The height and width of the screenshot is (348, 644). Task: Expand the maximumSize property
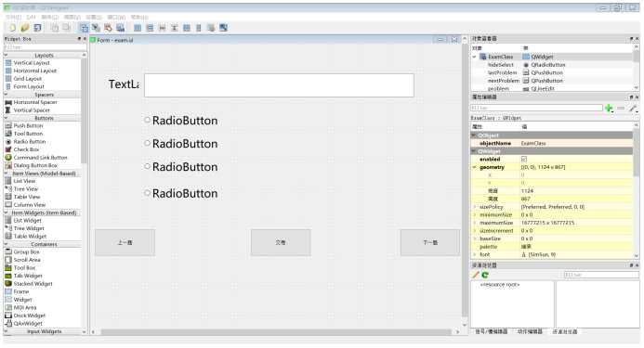point(475,223)
